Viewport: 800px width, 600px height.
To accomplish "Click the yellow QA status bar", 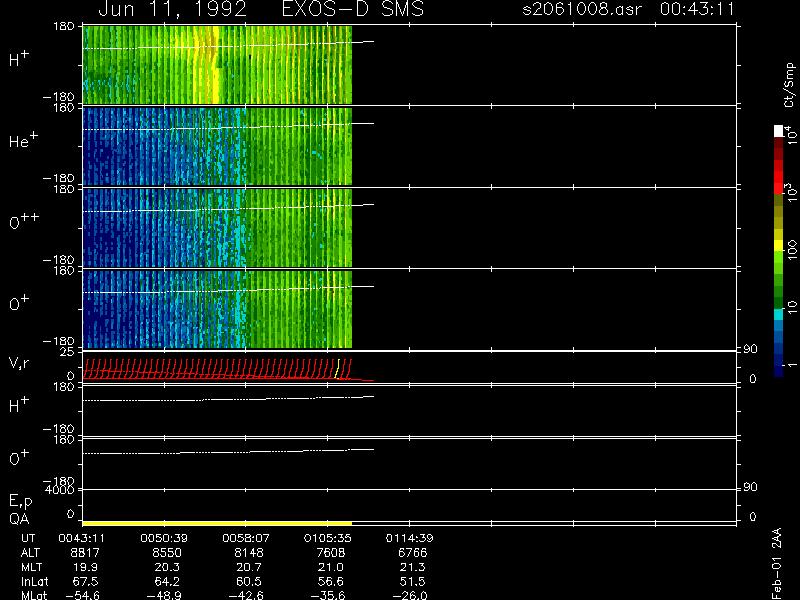I will point(217,523).
